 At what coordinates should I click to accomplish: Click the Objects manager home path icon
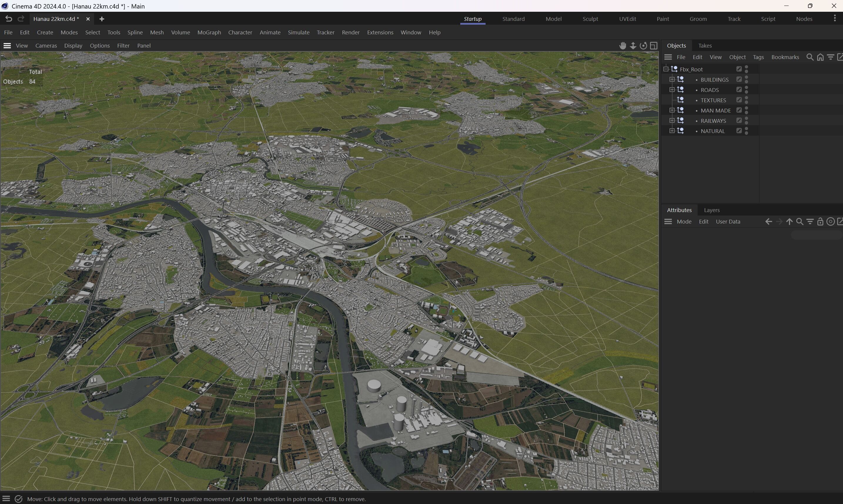(x=820, y=57)
